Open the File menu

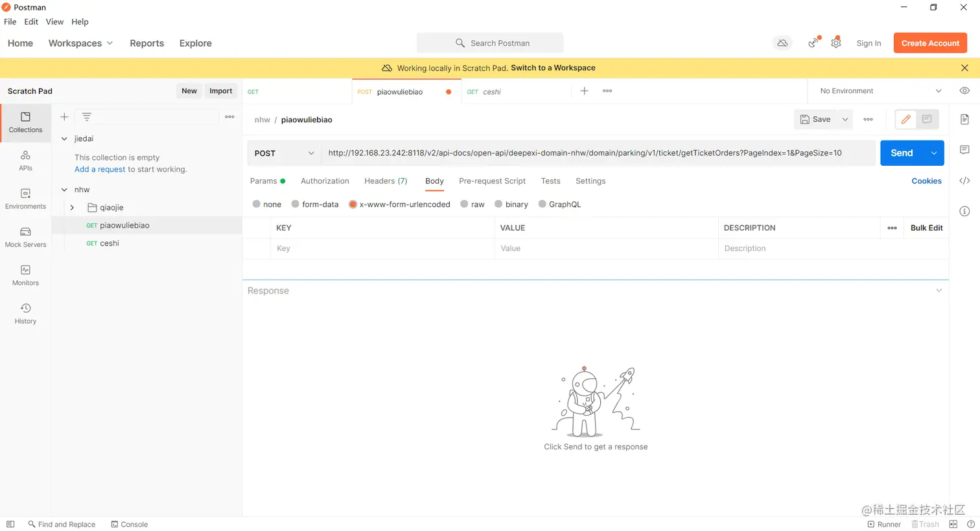[x=10, y=22]
